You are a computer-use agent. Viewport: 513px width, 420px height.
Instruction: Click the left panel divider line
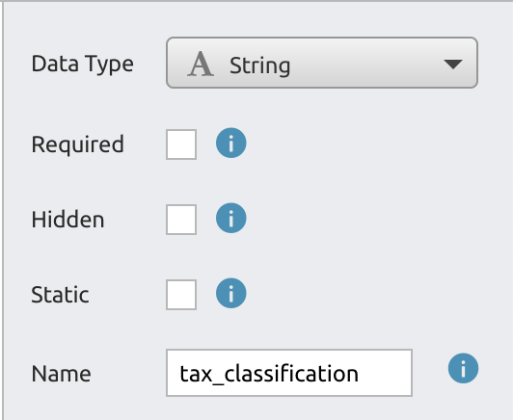3,210
